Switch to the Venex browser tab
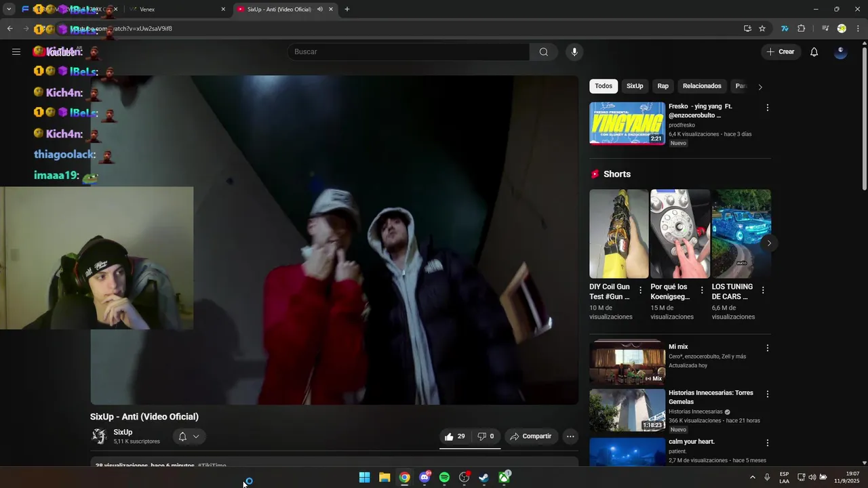 coord(176,9)
